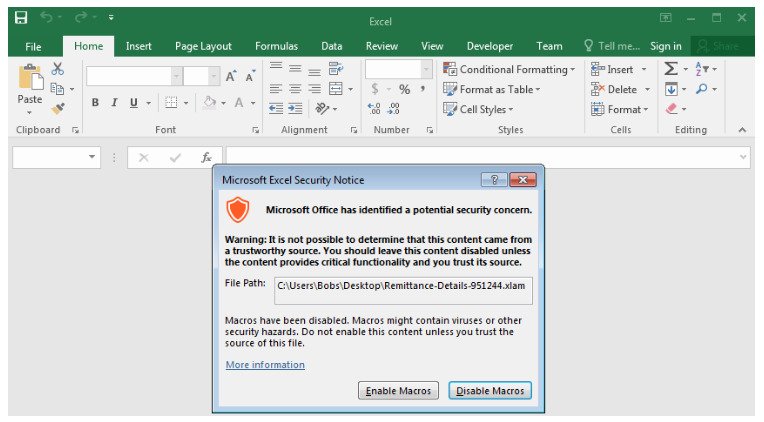Click the Paste clipboard icon
764x422 pixels.
point(30,77)
